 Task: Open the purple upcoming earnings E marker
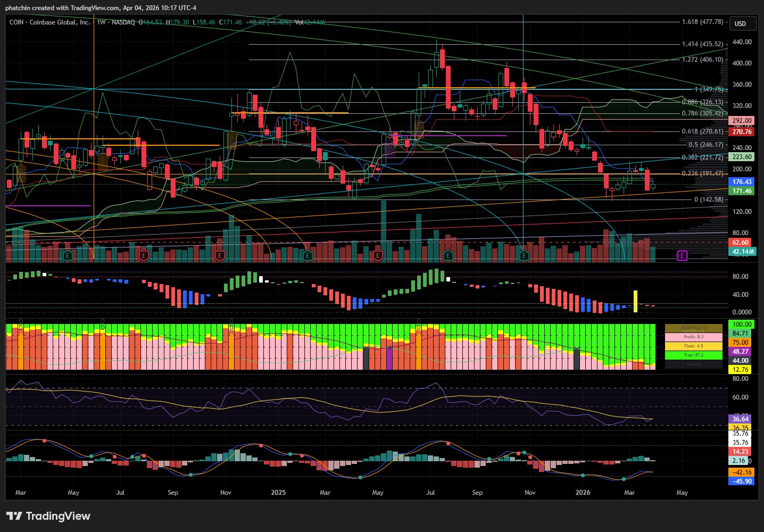[x=682, y=256]
